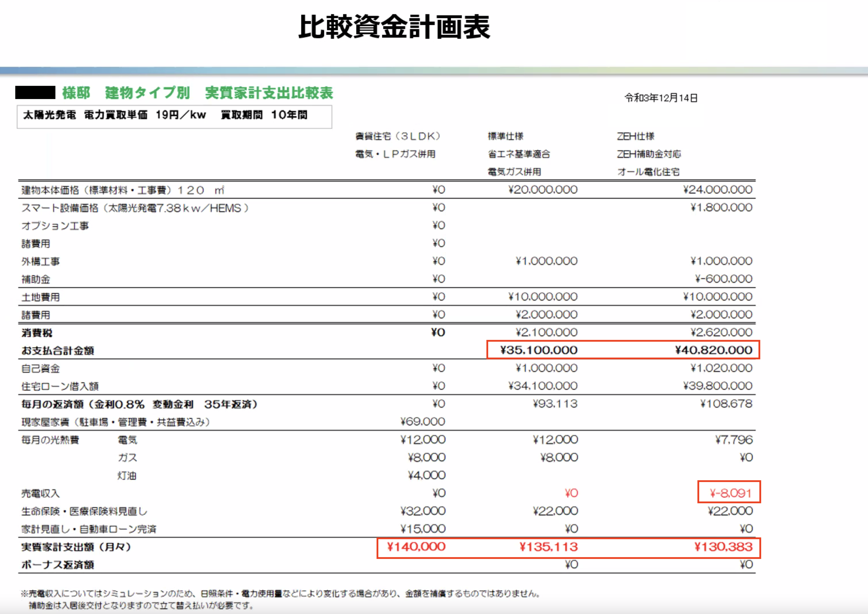Click the 標準仕様 column header

(x=505, y=136)
